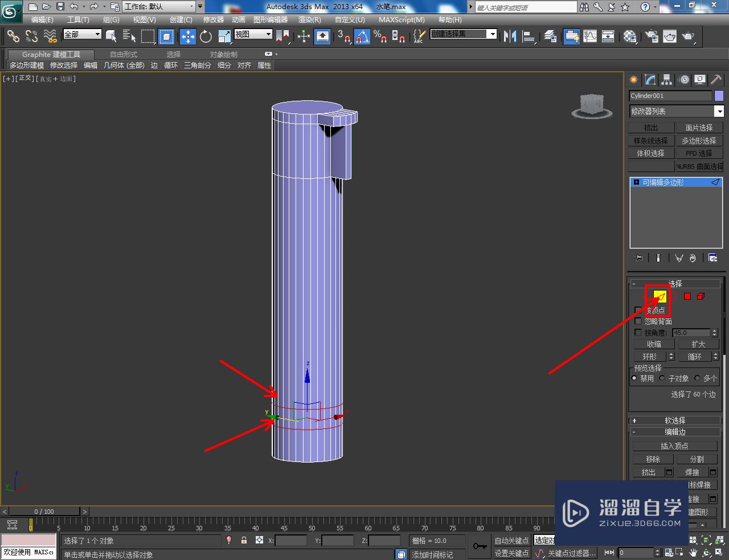The width and height of the screenshot is (729, 560).
Task: Enable the 按角度 checkbox
Action: tap(638, 333)
